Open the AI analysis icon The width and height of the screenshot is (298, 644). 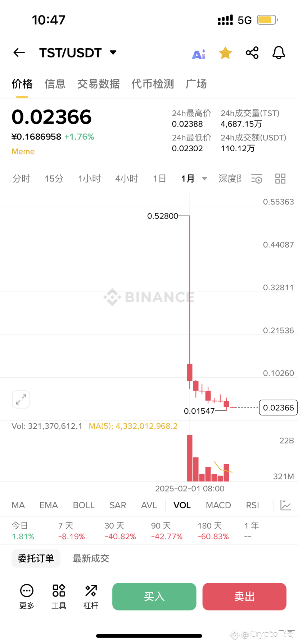[x=199, y=54]
